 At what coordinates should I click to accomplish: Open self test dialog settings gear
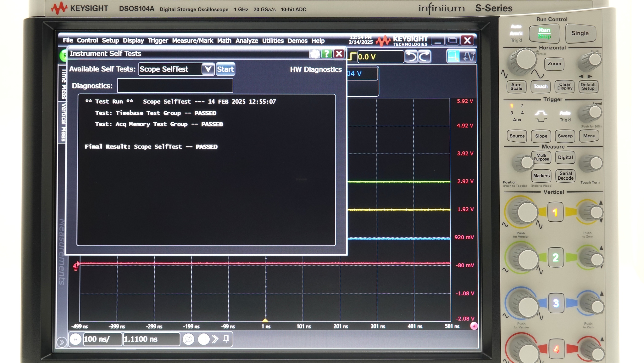(314, 54)
